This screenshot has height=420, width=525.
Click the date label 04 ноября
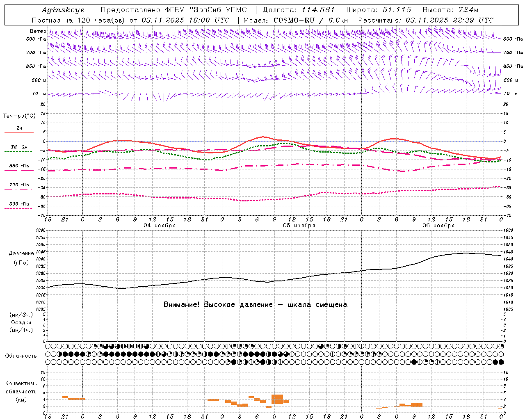click(x=160, y=226)
